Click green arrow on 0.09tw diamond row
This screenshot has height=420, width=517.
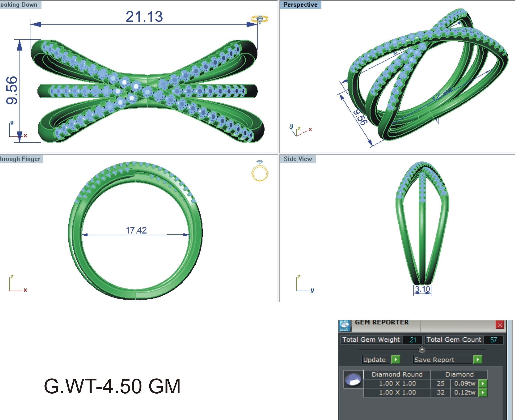pos(483,384)
